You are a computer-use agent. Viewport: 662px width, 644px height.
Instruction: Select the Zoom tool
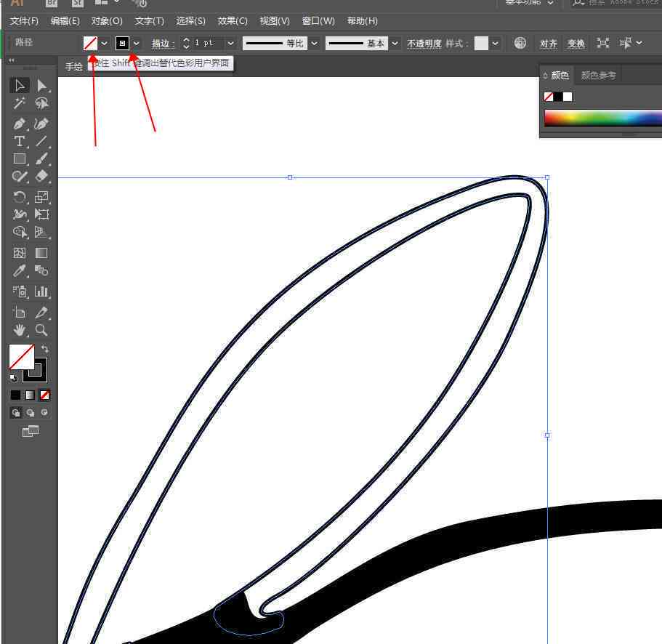tap(41, 330)
